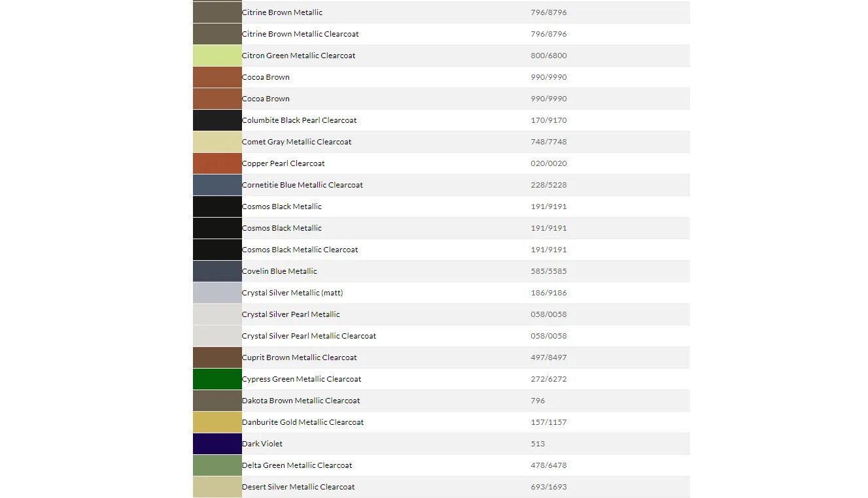Click the Crystal Silver Metallic (matt) swatch
This screenshot has width=868, height=498.
pos(217,293)
